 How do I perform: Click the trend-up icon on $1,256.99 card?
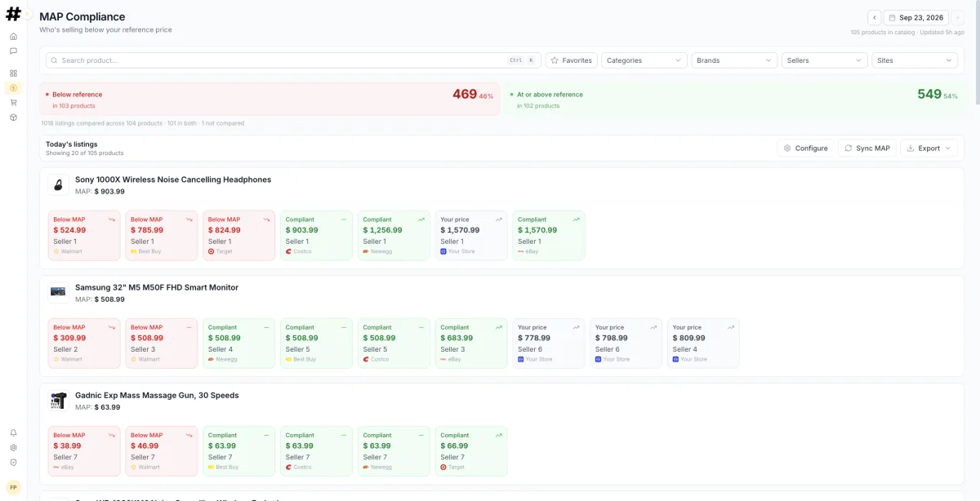pos(421,219)
